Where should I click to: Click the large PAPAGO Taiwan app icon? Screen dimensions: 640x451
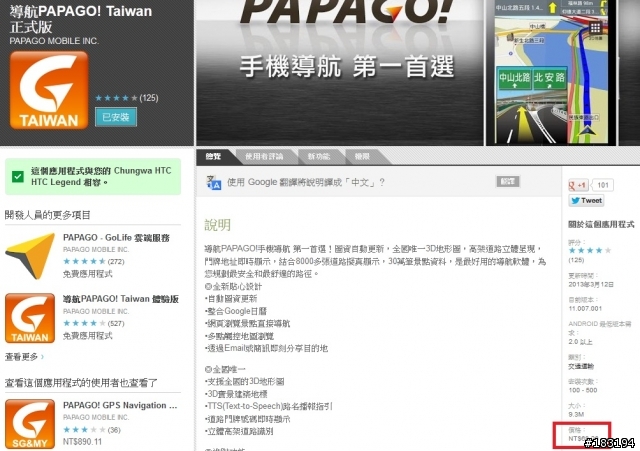(x=49, y=90)
